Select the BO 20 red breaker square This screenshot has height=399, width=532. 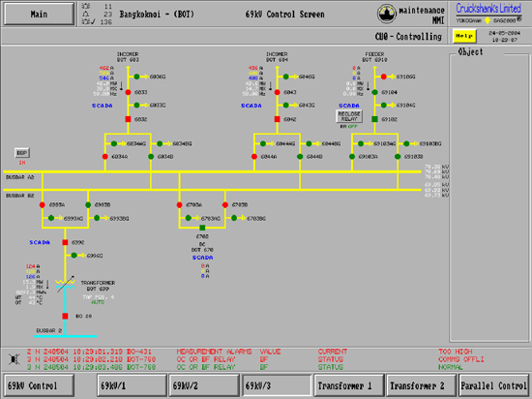(x=65, y=316)
